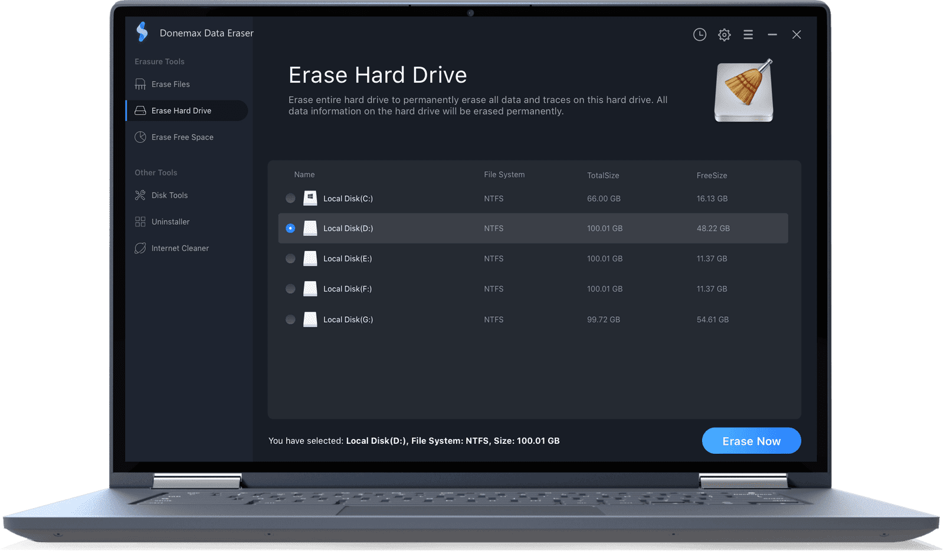944x560 pixels.
Task: Click the Erase Hard Drive disk icon
Action: coord(140,110)
